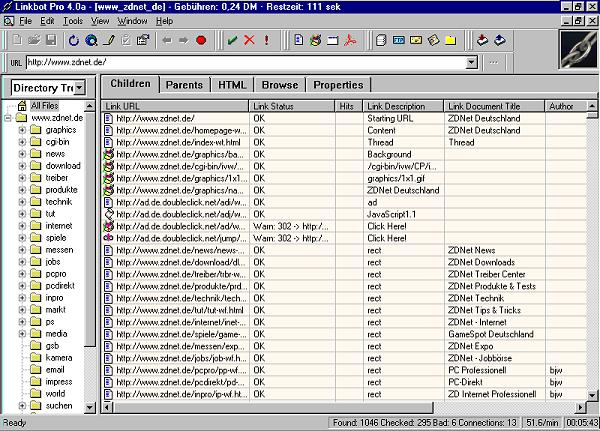Screen dimensions: 600x431
Task: Click the ellipsis button beside URL field
Action: point(494,62)
